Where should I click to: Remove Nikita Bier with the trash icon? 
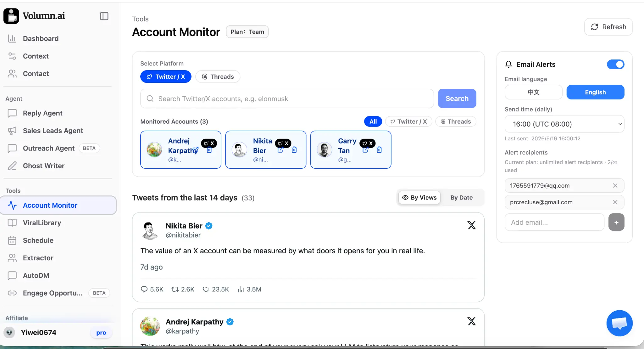coord(294,150)
